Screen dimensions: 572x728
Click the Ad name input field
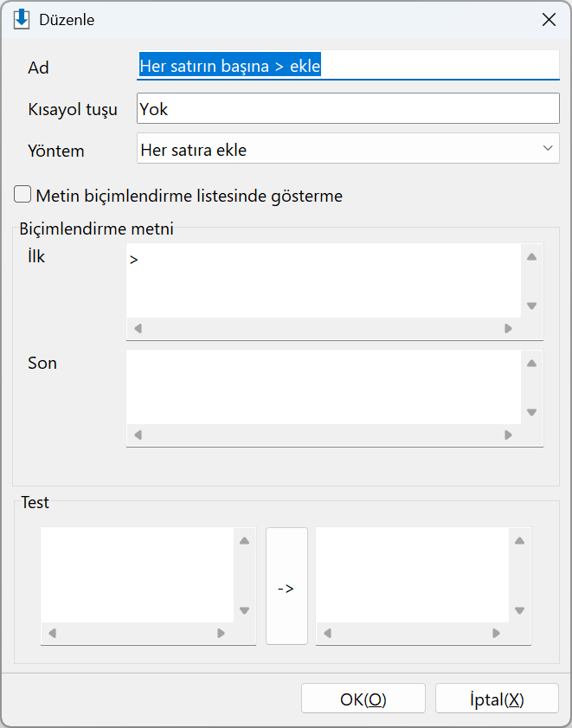pos(348,65)
